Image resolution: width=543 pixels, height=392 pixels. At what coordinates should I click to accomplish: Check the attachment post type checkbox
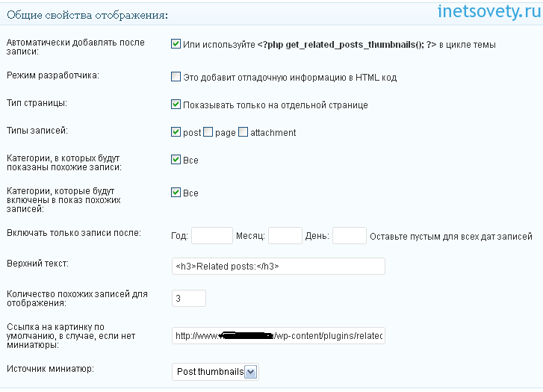tap(243, 132)
